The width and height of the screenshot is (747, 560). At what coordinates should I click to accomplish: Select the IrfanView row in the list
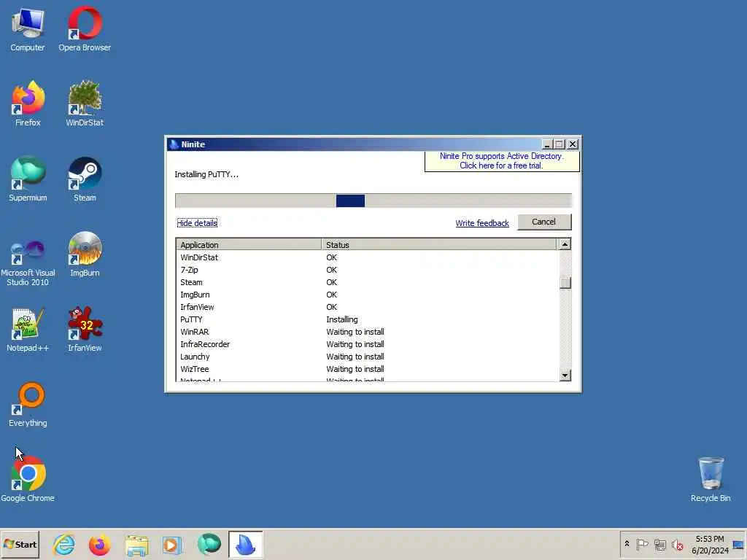(x=366, y=307)
